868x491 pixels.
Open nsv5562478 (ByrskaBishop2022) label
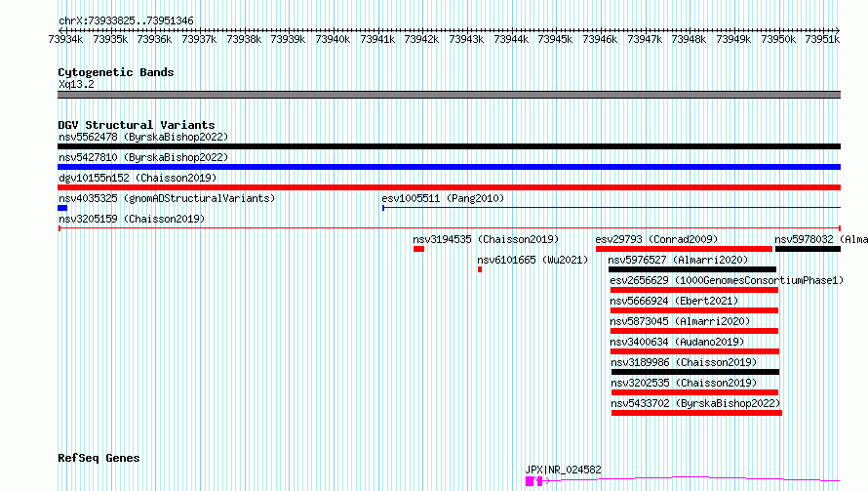tap(143, 137)
